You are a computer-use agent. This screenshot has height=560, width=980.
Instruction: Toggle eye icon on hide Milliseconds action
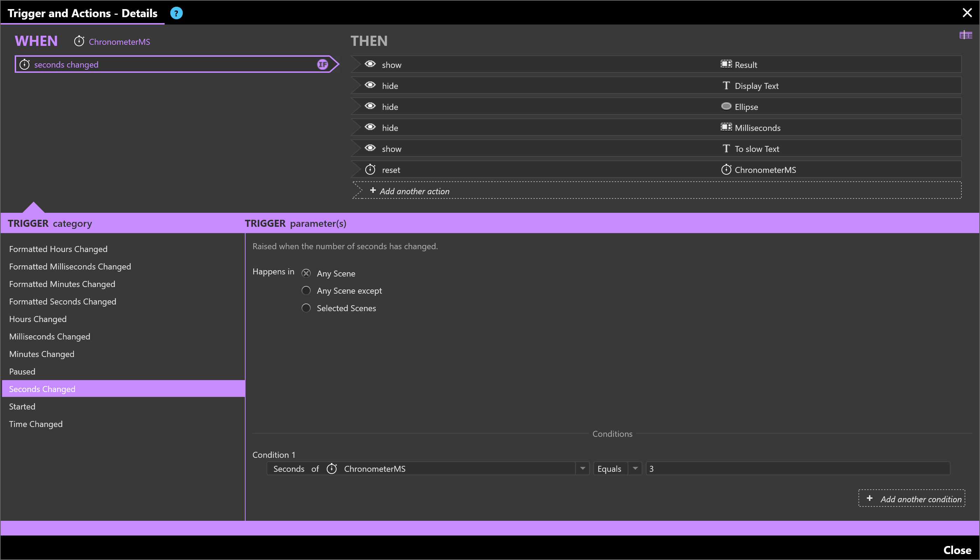[x=370, y=127]
